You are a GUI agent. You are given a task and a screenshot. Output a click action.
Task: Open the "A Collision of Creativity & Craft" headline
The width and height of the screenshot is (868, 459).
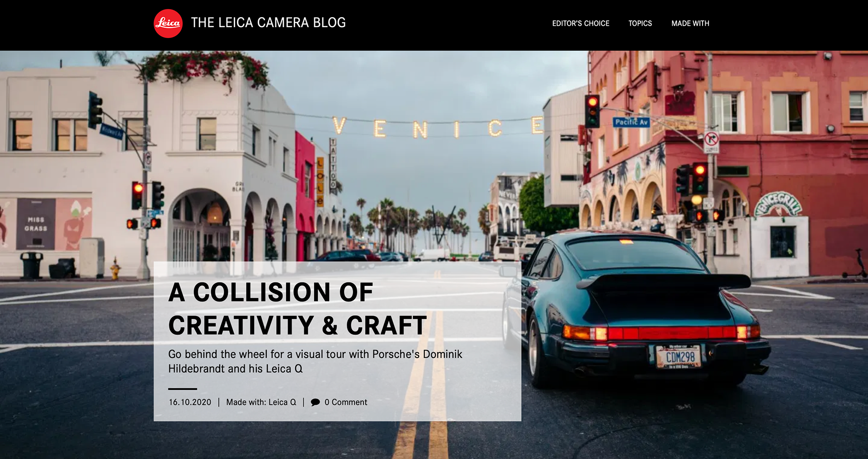297,308
